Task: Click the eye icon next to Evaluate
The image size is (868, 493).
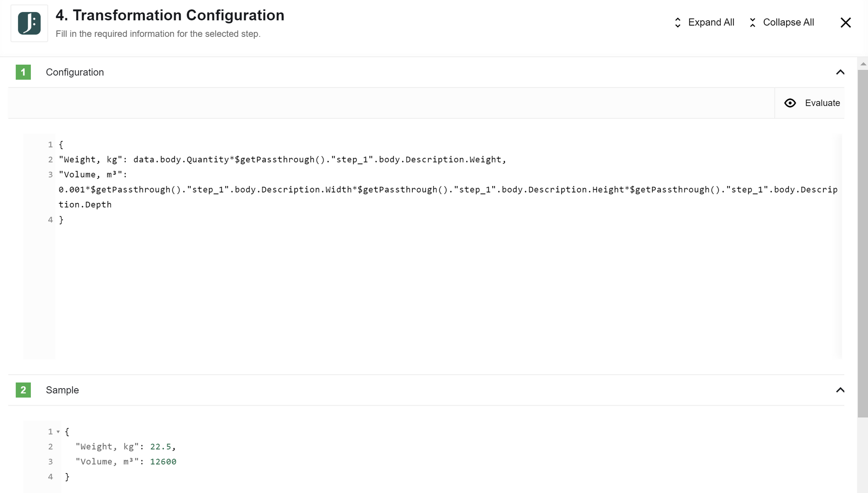Action: (790, 102)
